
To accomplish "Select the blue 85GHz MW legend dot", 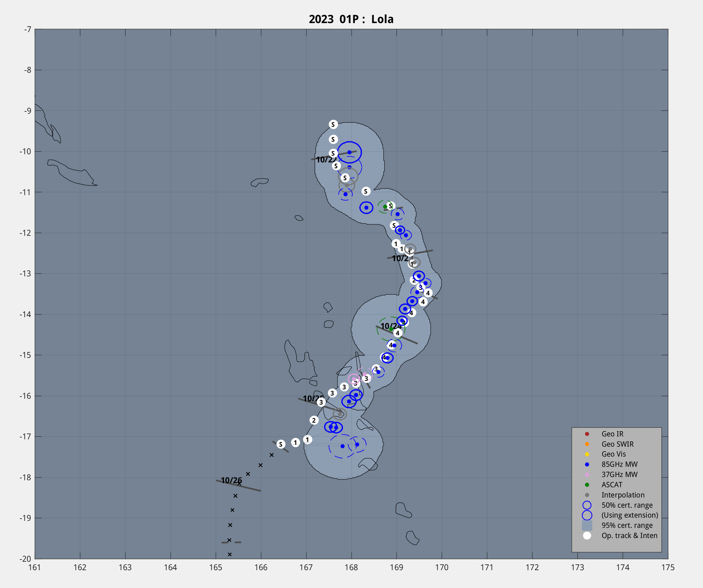I will pos(587,464).
